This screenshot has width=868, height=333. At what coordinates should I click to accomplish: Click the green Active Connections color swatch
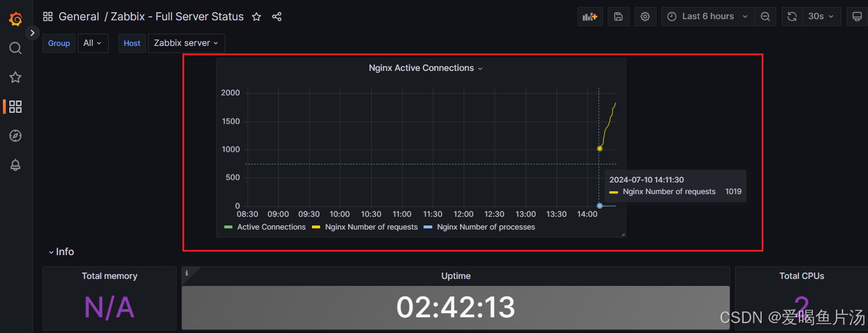pyautogui.click(x=228, y=227)
